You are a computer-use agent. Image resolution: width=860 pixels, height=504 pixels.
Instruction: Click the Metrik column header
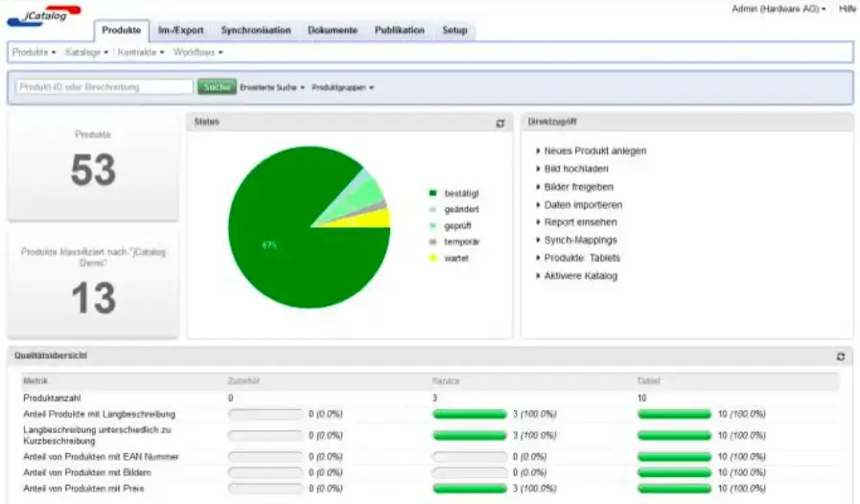tap(35, 380)
